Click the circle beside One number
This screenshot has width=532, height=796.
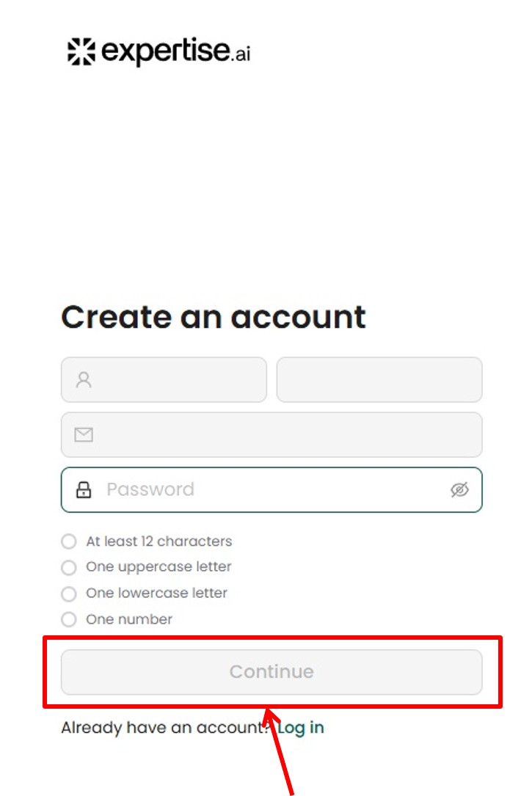click(69, 619)
